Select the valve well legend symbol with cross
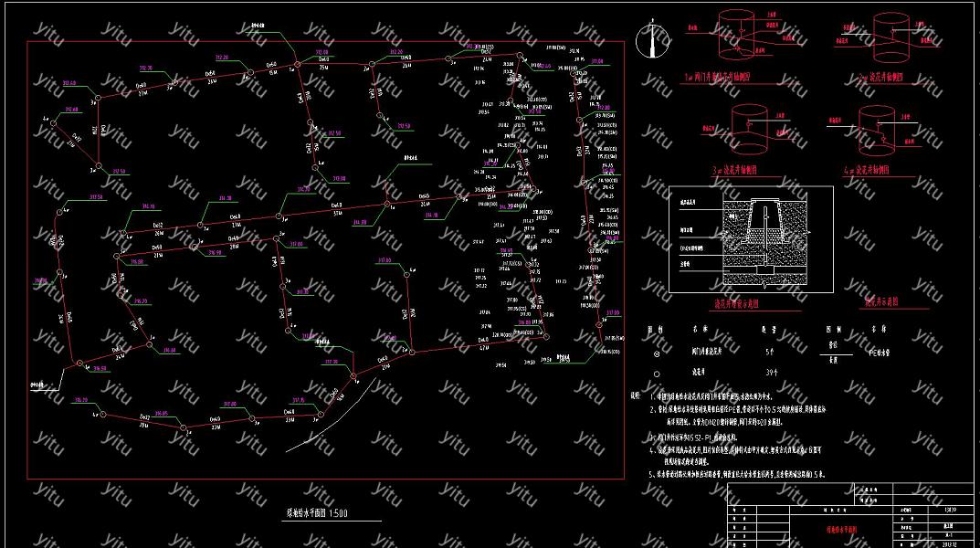This screenshot has height=548, width=980. pyautogui.click(x=657, y=353)
